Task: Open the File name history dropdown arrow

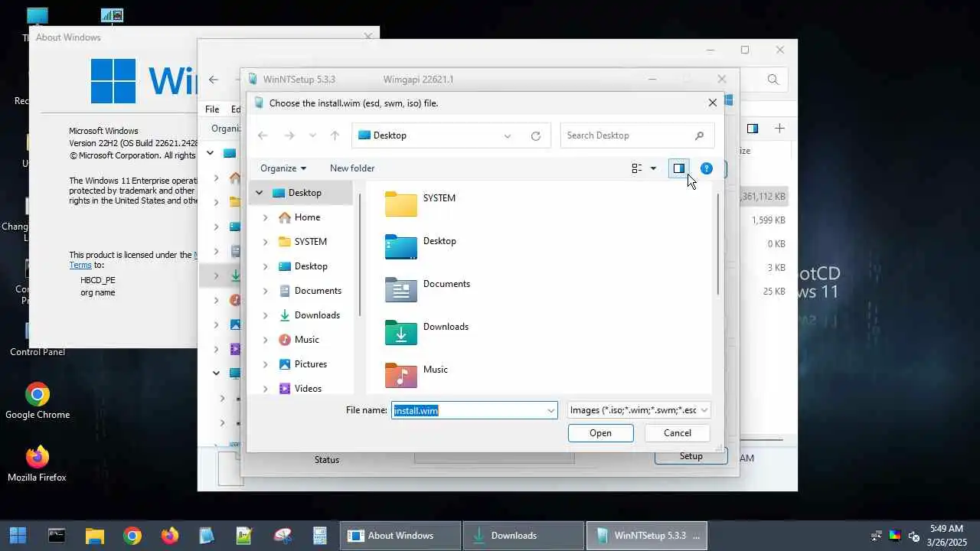Action: [x=550, y=411]
